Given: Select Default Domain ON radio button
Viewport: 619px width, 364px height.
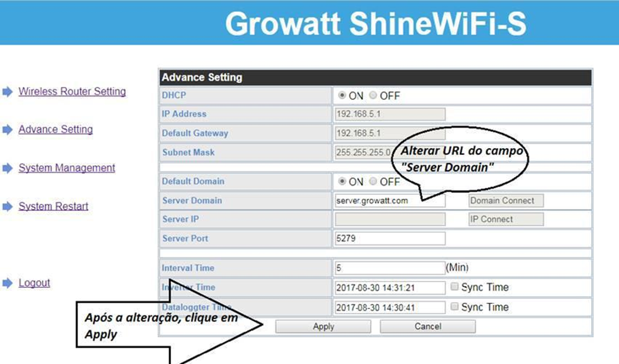Looking at the screenshot, I should click(342, 181).
